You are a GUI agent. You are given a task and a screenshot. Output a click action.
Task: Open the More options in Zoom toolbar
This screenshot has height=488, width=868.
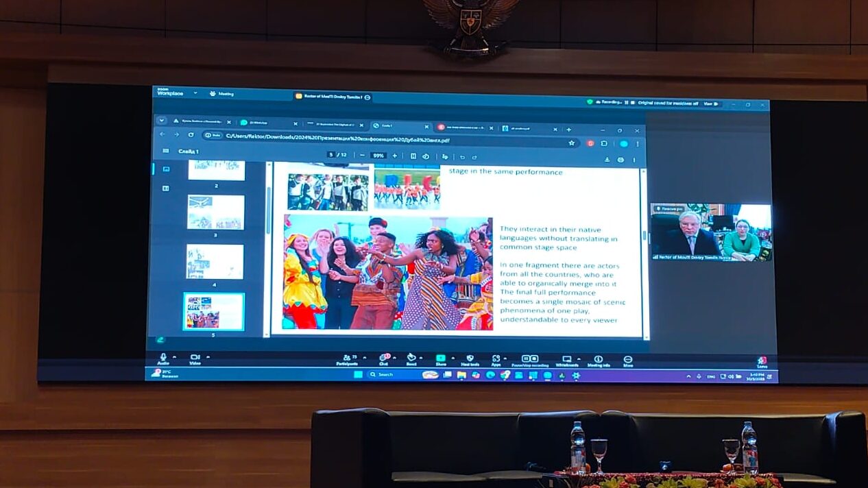pos(627,359)
